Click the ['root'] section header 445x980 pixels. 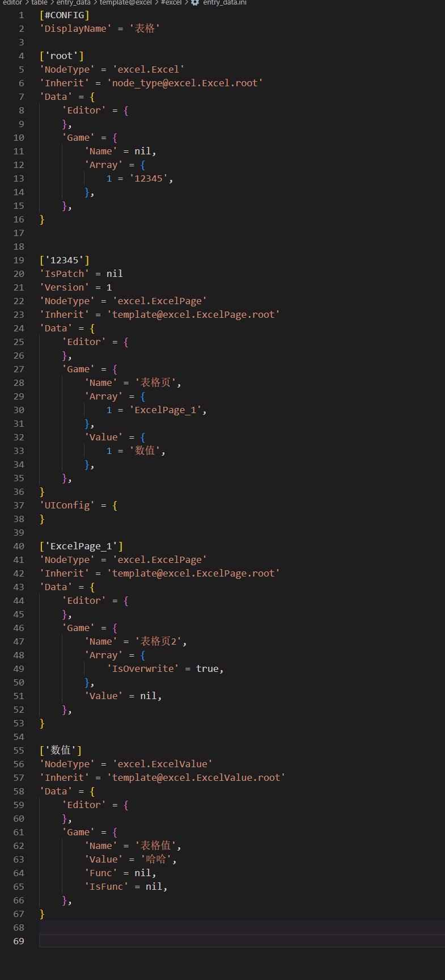click(x=62, y=56)
